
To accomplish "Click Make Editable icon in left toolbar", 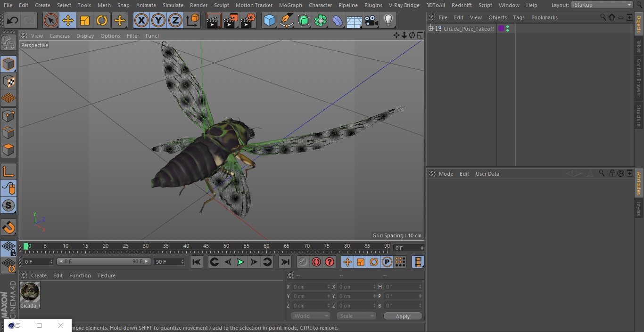I will coord(8,42).
